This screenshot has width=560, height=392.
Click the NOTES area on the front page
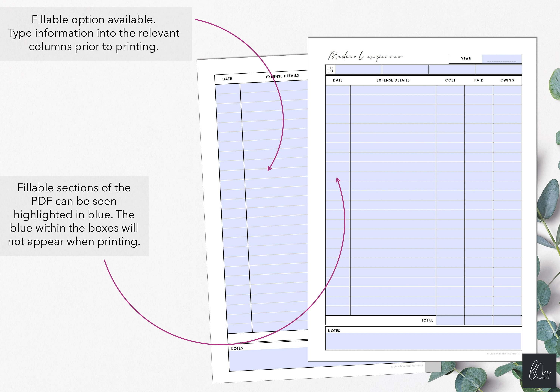point(423,341)
